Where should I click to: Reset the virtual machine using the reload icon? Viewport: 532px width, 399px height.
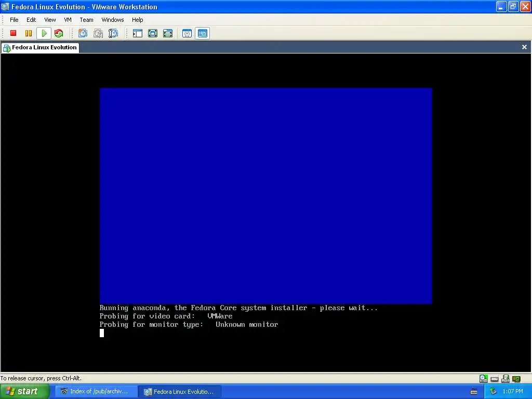pos(59,33)
